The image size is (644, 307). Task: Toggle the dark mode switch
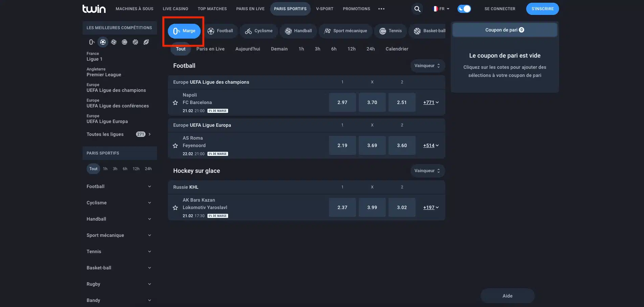[464, 9]
